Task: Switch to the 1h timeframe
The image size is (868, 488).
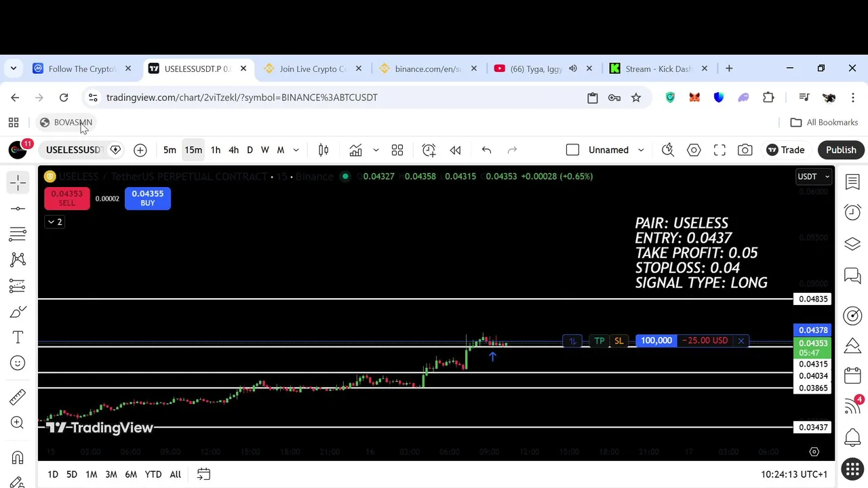Action: point(216,150)
